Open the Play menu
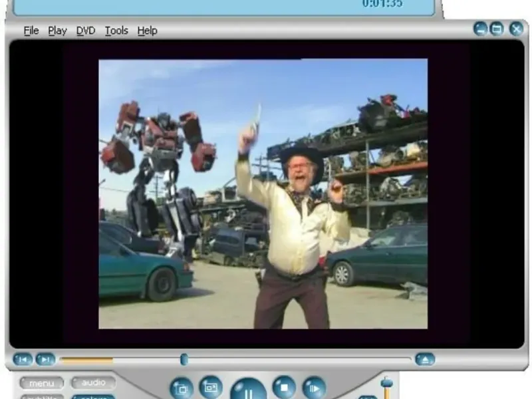 tap(57, 31)
